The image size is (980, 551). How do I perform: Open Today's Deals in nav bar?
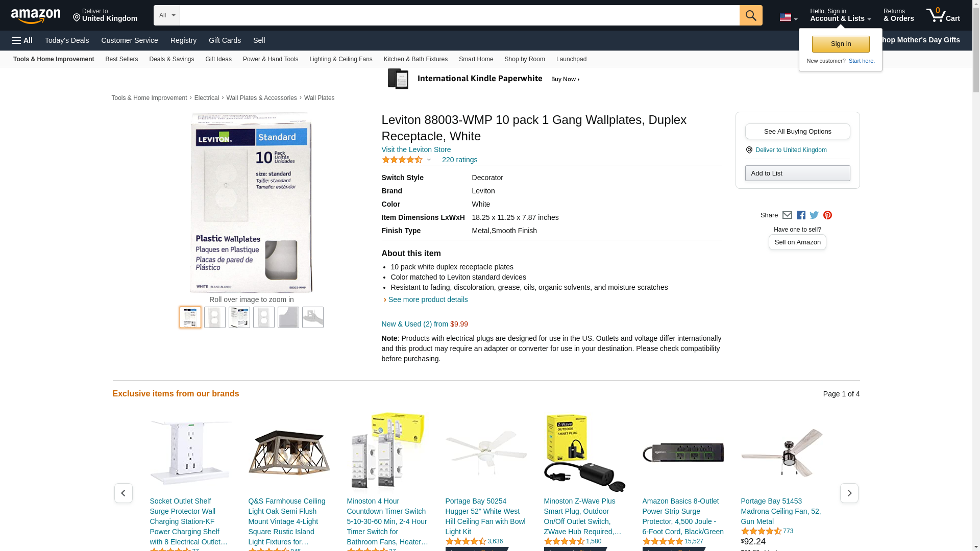67,40
